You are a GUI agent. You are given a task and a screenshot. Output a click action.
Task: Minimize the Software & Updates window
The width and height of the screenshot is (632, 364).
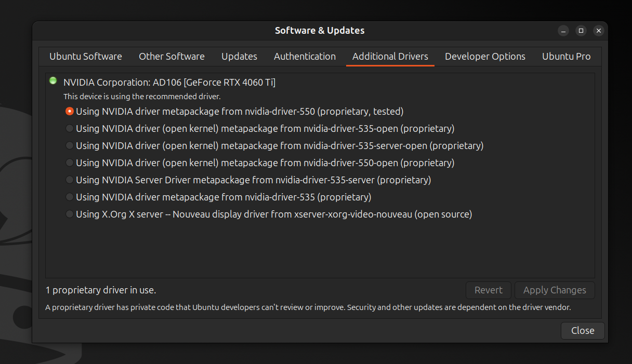[563, 31]
